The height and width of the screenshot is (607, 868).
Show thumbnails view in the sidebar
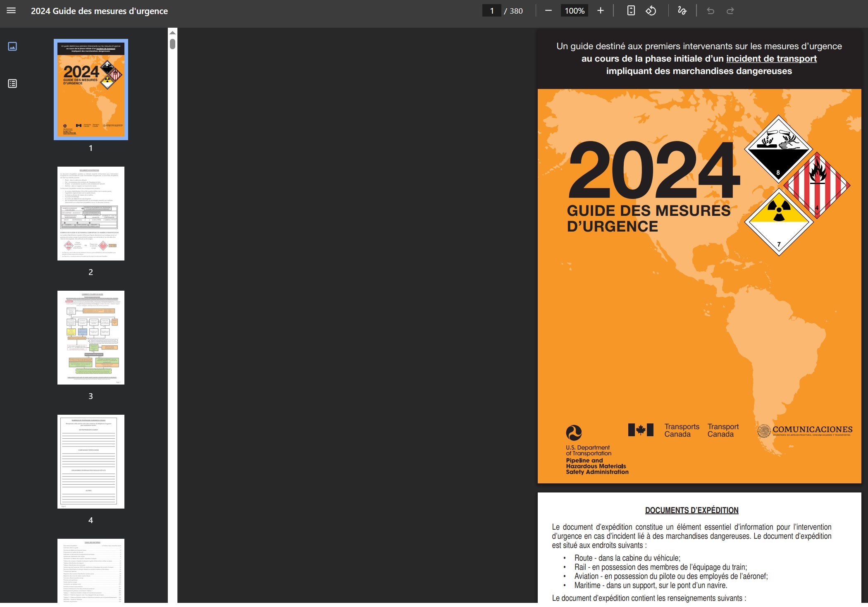point(12,46)
